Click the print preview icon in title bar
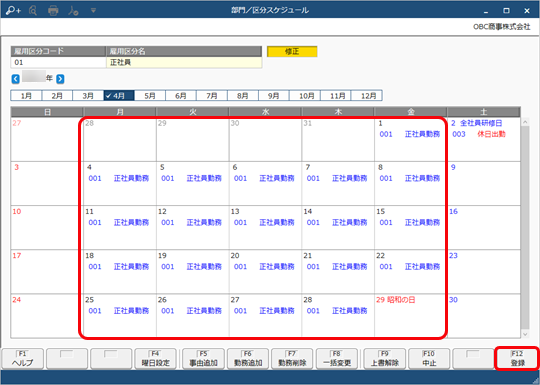This screenshot has width=540, height=385. point(33,11)
